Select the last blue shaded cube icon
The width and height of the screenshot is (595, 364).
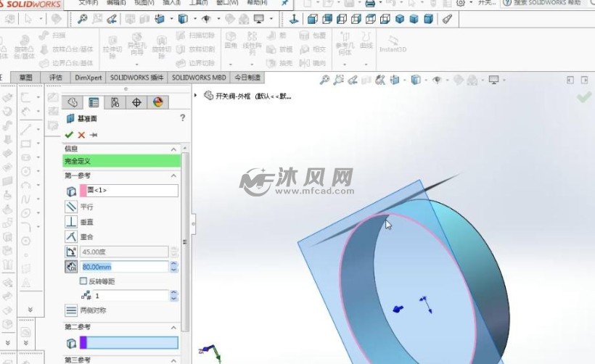click(428, 19)
